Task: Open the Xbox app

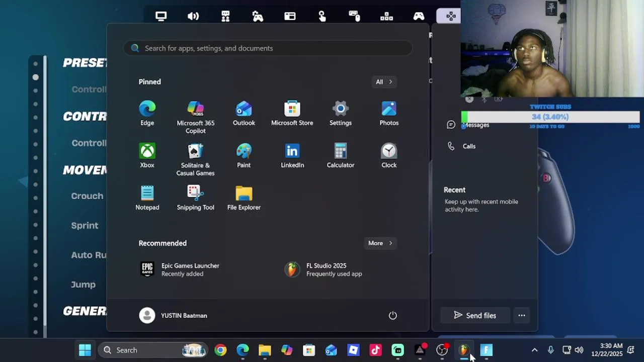Action: (x=147, y=156)
